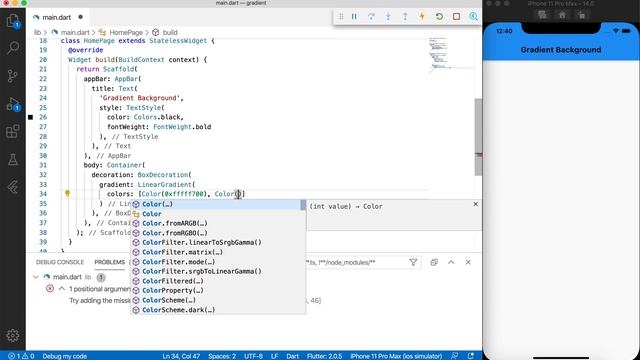Viewport: 640px width, 360px height.
Task: Open the Source Control view
Action: 13,76
